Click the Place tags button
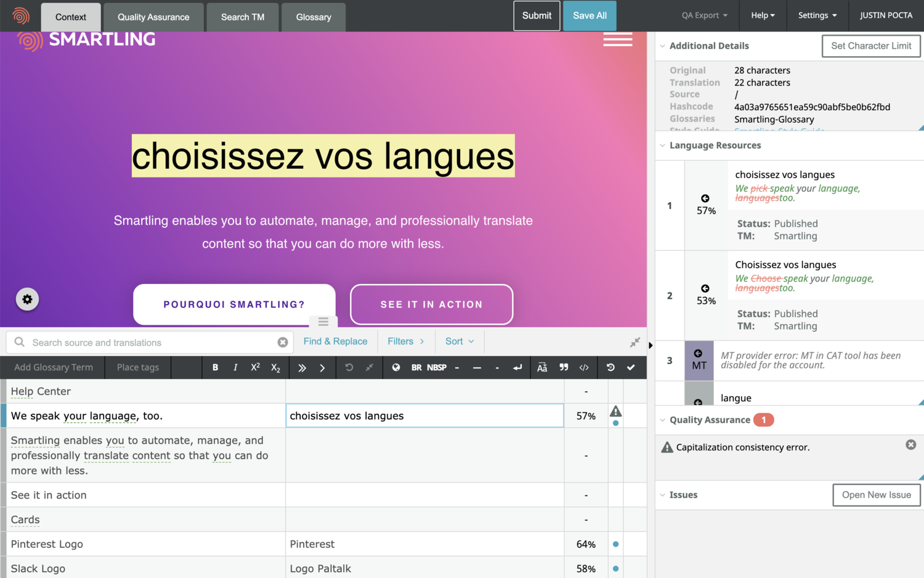 pos(138,367)
